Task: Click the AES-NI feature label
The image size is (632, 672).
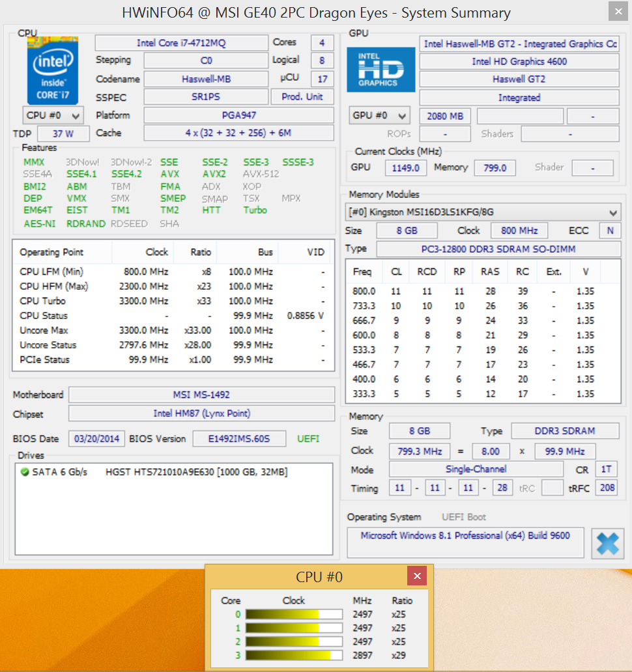Action: click(40, 224)
